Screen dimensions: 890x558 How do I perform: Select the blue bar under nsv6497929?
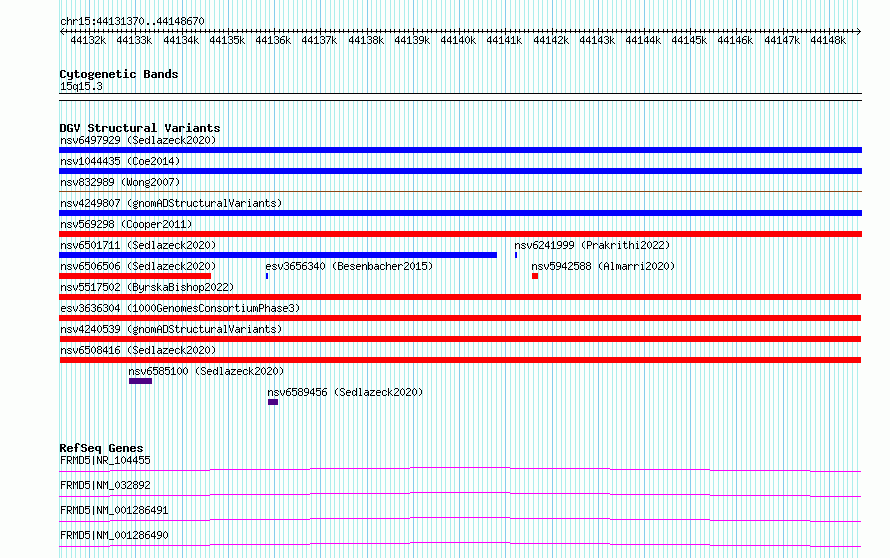click(x=460, y=150)
